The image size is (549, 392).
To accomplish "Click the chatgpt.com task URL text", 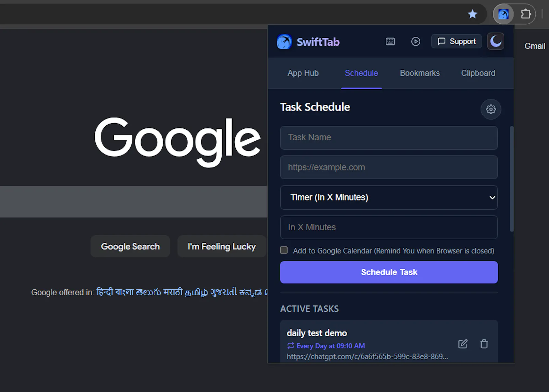I will (367, 357).
